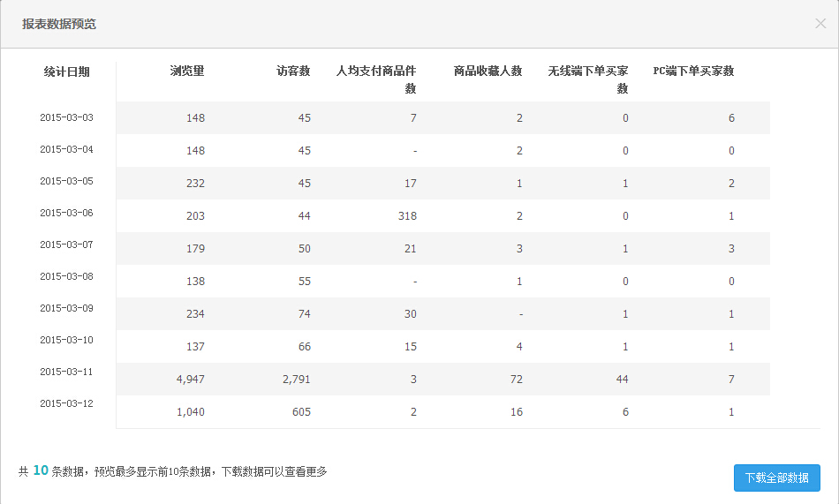Click 商品收藏人数 value 3 for 2015-03-07

(519, 248)
